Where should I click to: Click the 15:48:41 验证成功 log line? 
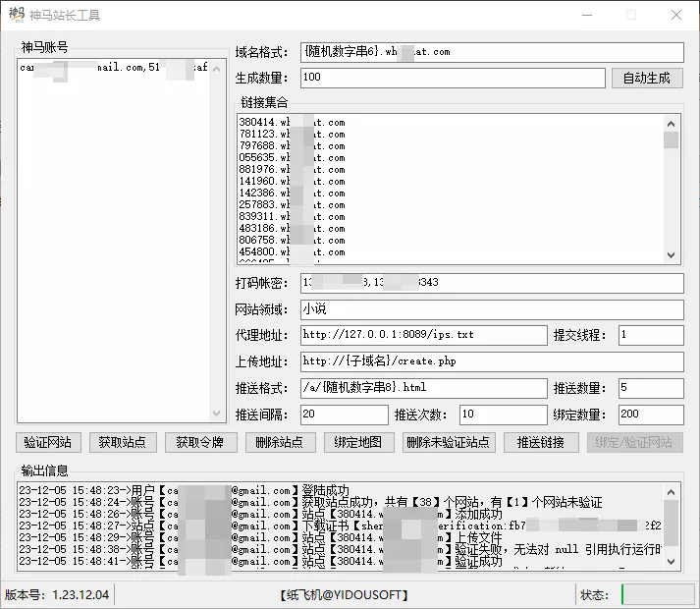(261, 561)
